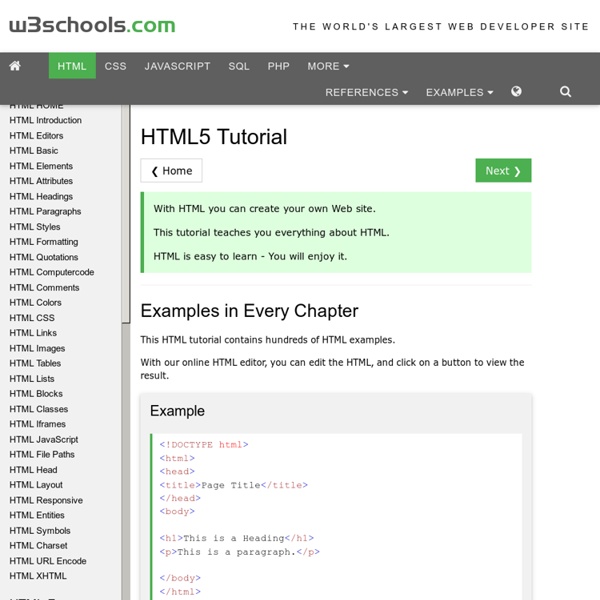Open HTML Paragraphs in sidebar
This screenshot has height=600, width=600.
[45, 211]
